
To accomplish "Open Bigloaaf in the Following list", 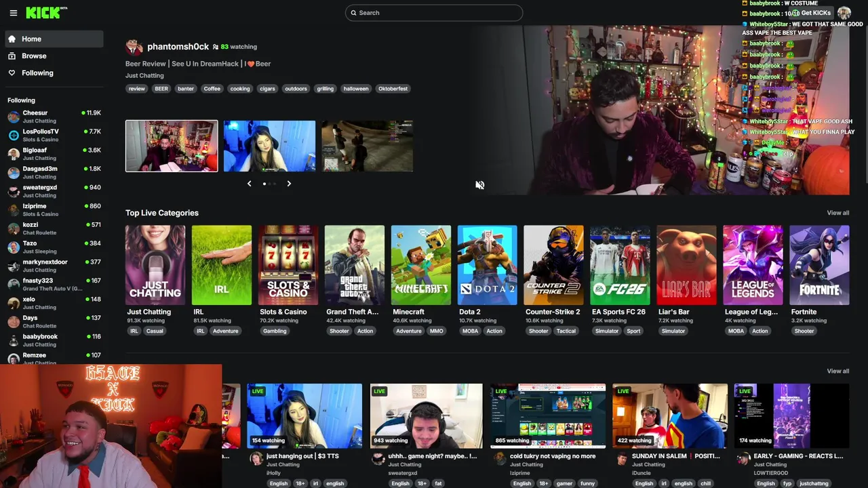I will [x=54, y=154].
